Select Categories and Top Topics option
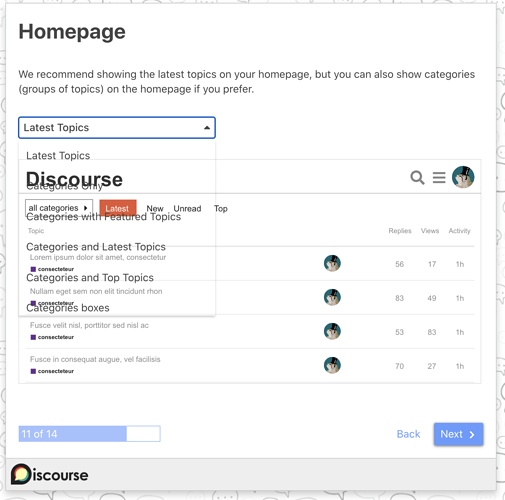This screenshot has height=500, width=505. tap(90, 277)
